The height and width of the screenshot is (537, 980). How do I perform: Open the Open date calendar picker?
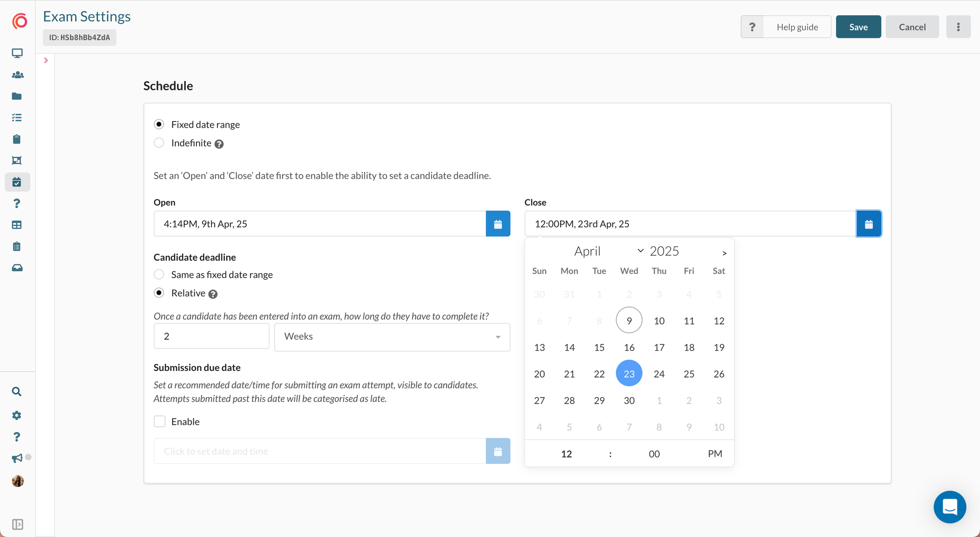(498, 224)
